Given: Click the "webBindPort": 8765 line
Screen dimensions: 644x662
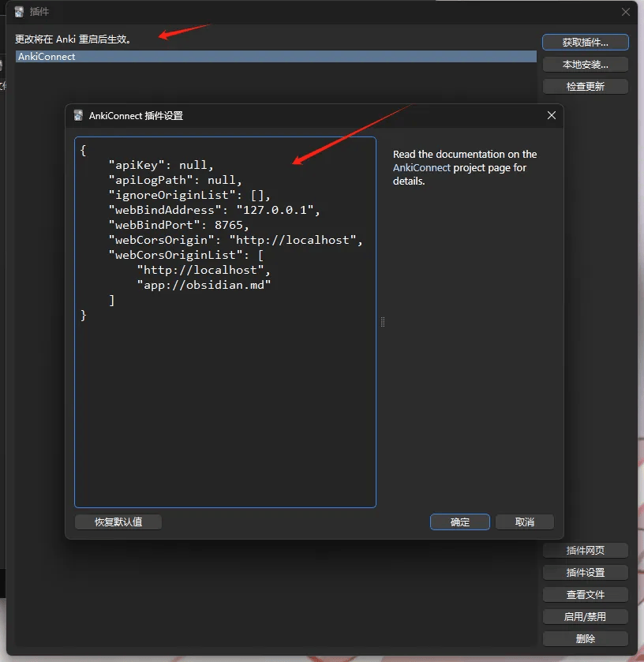Looking at the screenshot, I should [x=179, y=225].
